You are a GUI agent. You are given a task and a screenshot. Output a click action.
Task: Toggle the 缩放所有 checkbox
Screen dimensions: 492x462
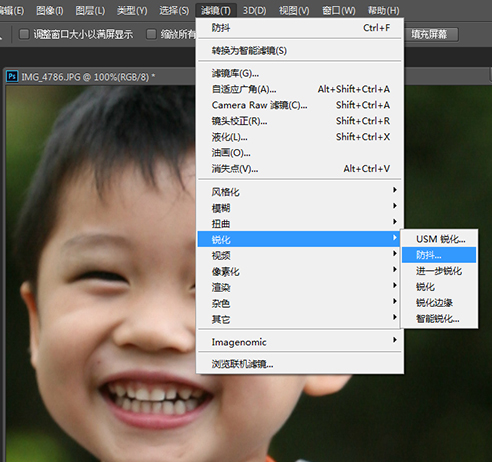click(x=152, y=34)
